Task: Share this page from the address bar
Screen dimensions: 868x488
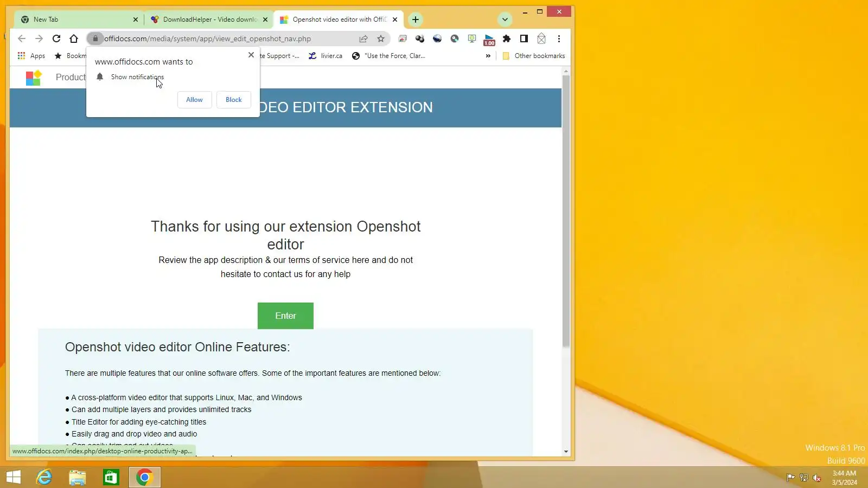Action: coord(363,38)
